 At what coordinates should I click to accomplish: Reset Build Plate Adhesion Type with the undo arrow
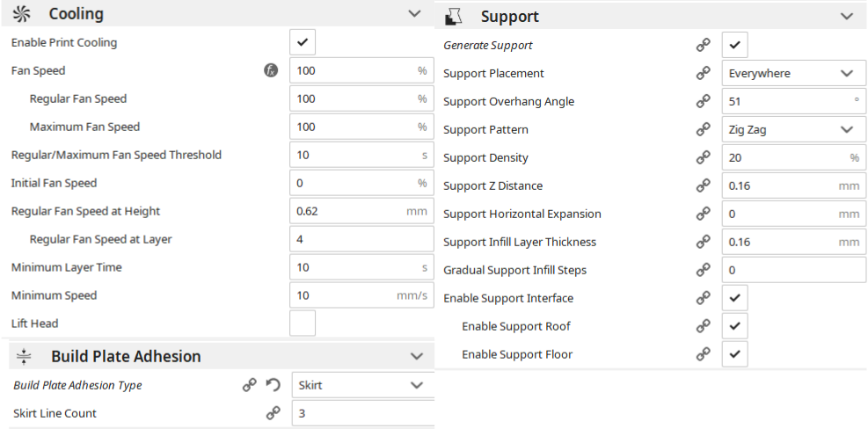pyautogui.click(x=273, y=385)
